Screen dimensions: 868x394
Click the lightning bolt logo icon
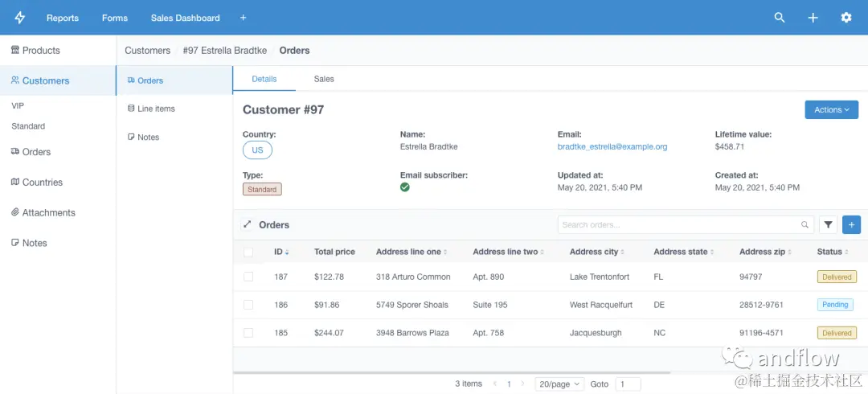pyautogui.click(x=20, y=18)
